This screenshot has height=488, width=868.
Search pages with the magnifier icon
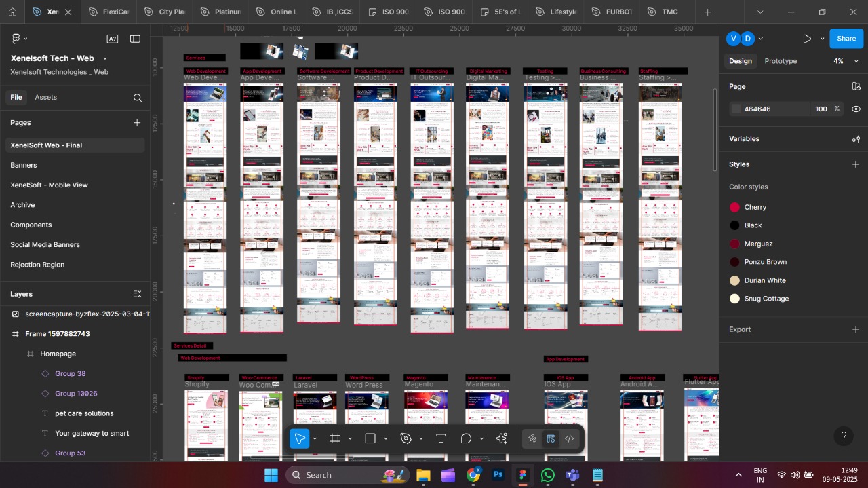138,98
